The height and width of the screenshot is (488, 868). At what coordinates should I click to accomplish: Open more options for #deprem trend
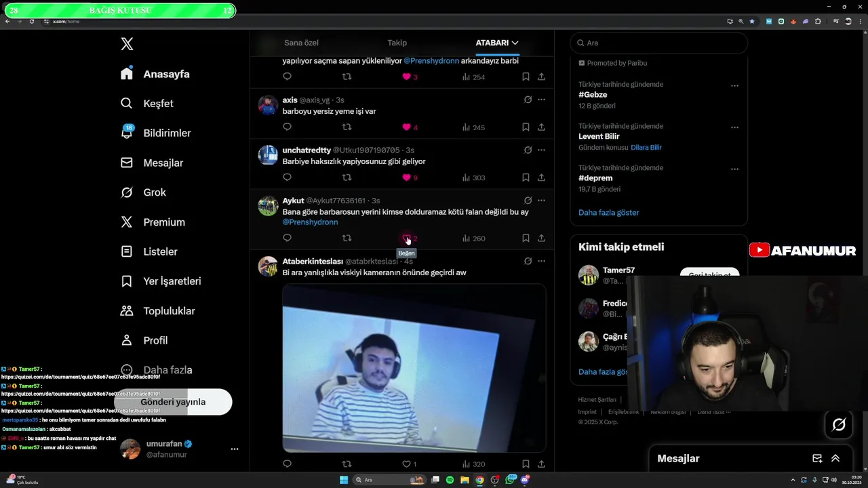pos(734,169)
